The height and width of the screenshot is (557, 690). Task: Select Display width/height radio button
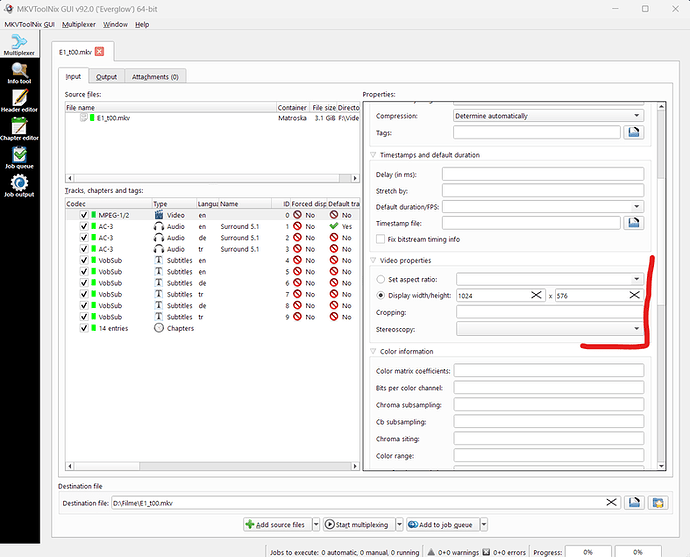(381, 295)
